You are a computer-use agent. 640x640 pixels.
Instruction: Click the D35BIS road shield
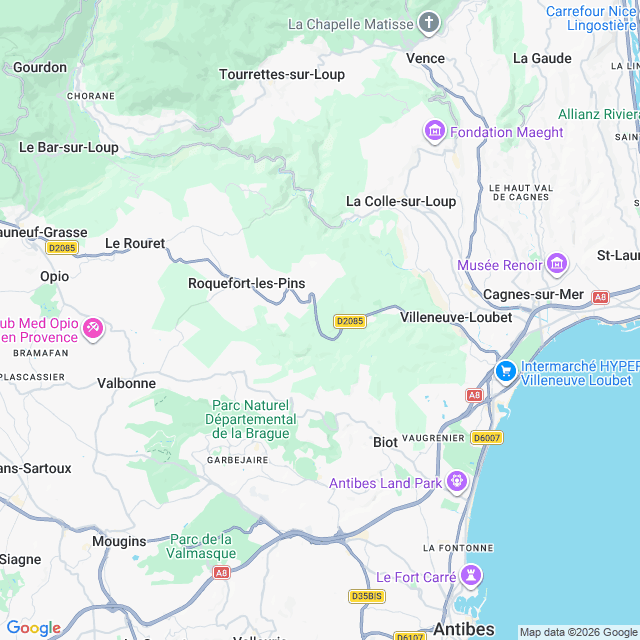pyautogui.click(x=367, y=596)
